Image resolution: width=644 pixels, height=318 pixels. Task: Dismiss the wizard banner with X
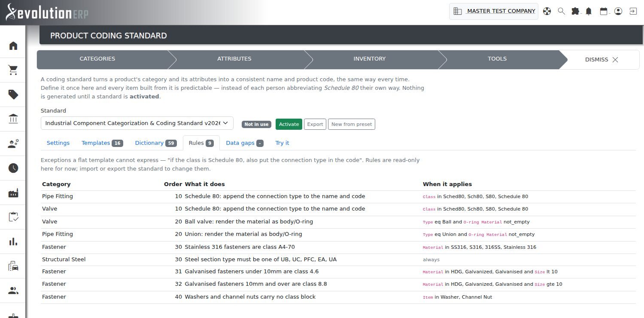click(615, 60)
